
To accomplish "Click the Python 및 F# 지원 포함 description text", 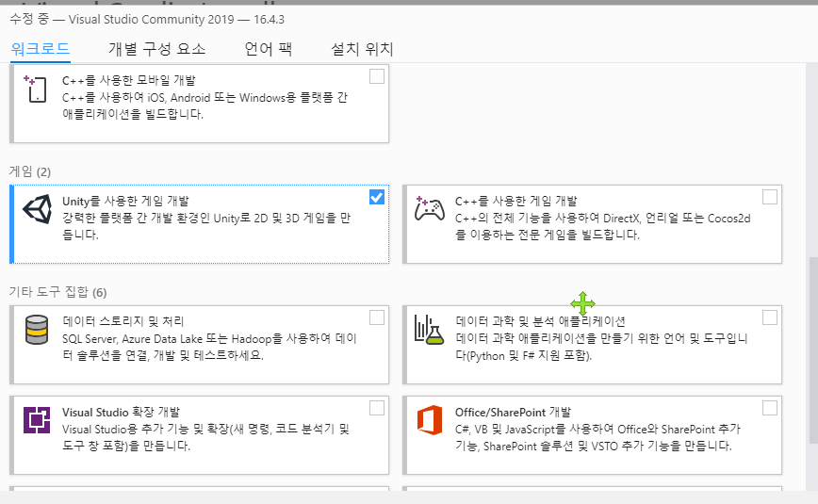I will coord(601,347).
